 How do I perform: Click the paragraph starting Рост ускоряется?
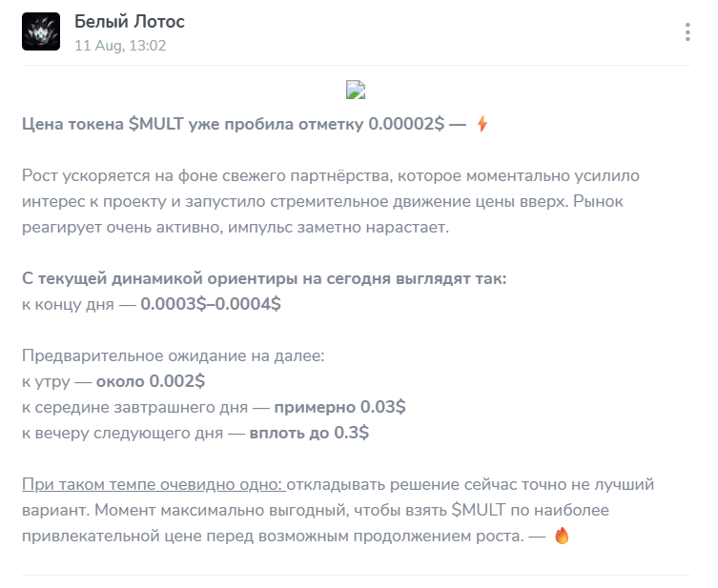tap(331, 201)
